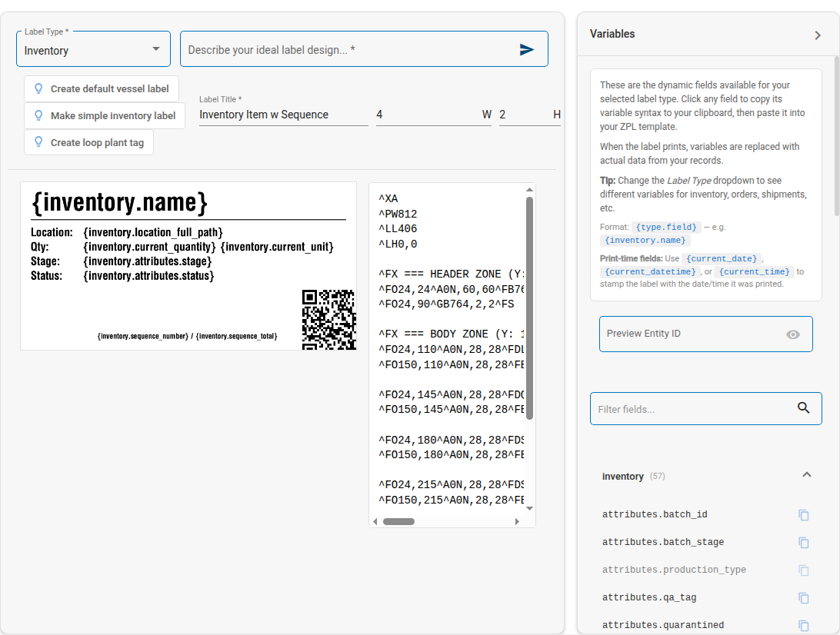The height and width of the screenshot is (635, 840).
Task: Click the {current_datetime} print-time field chip
Action: tap(650, 272)
